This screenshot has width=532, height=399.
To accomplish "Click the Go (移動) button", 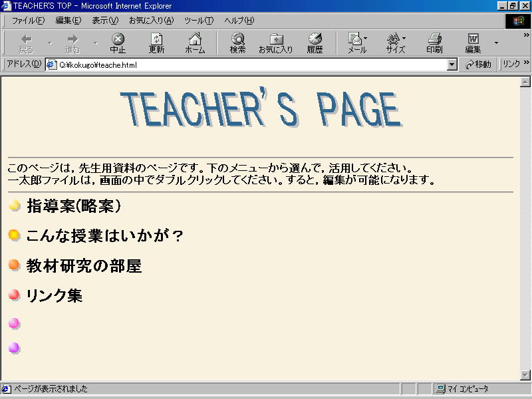I will pos(478,65).
